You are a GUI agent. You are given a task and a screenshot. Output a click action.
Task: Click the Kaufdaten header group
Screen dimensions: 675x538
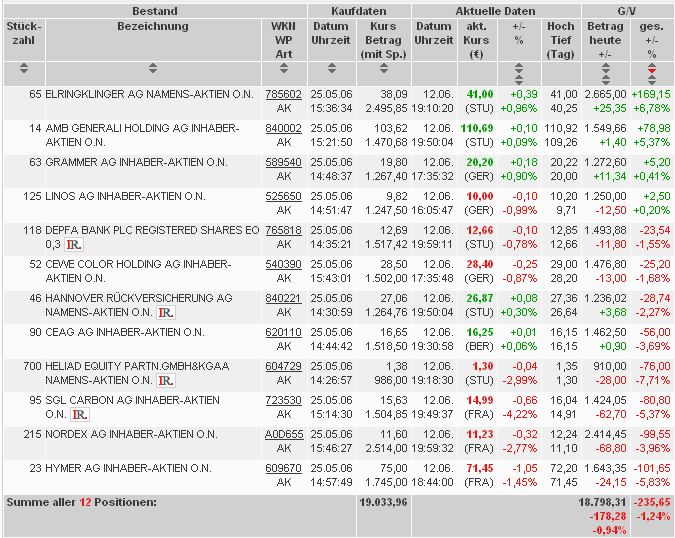point(359,11)
